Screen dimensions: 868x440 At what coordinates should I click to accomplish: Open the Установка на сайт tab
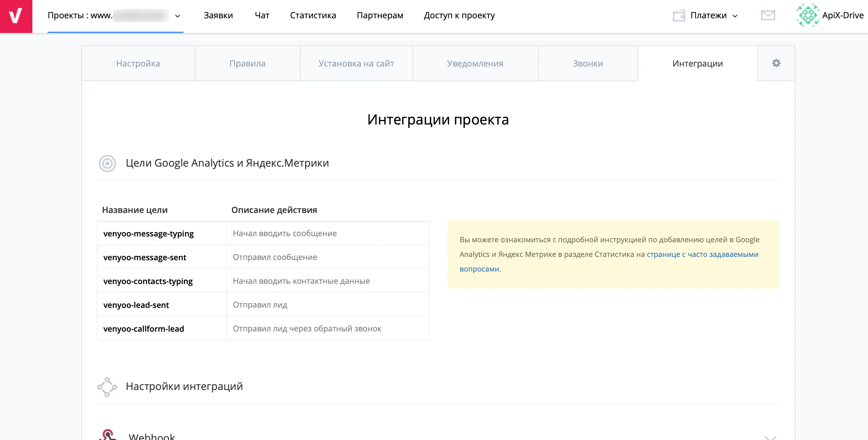click(x=356, y=63)
